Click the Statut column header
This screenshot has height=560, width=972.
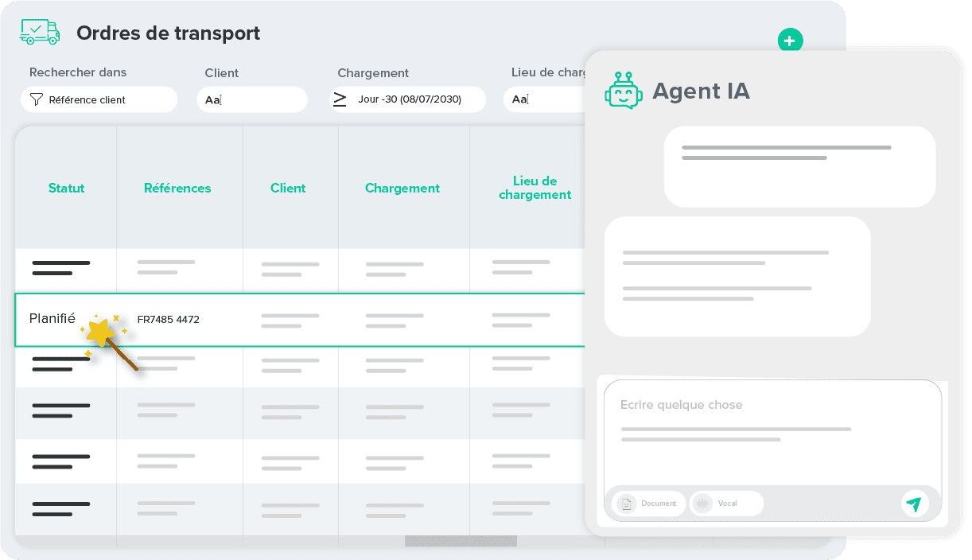point(66,188)
